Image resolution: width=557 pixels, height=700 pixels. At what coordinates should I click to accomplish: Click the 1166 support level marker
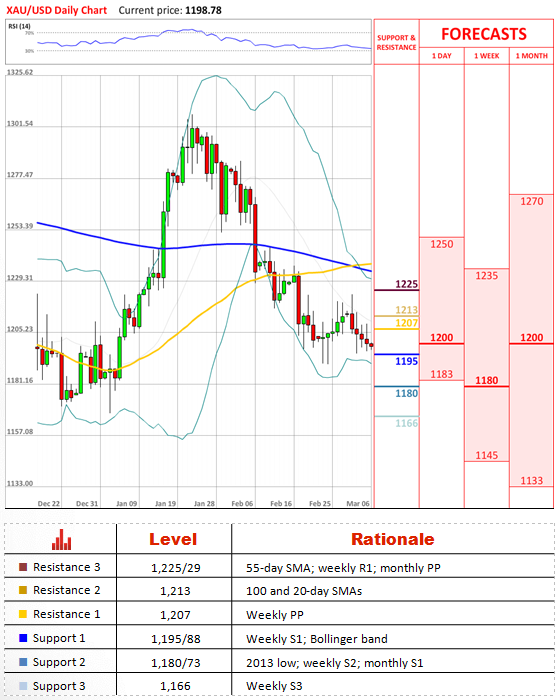[407, 423]
